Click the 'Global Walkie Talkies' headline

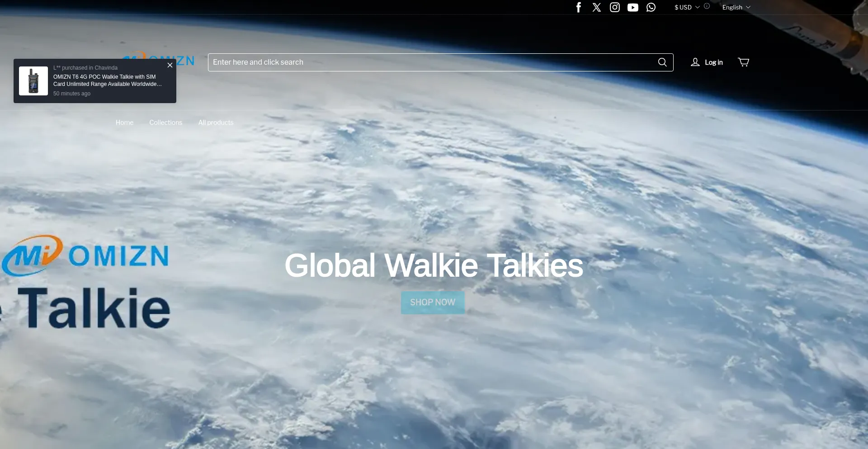(434, 265)
